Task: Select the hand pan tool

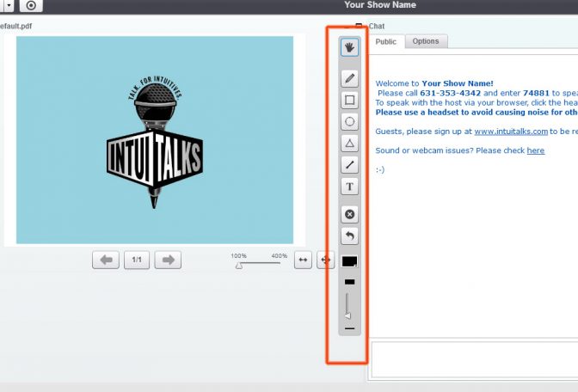Action: coord(349,46)
